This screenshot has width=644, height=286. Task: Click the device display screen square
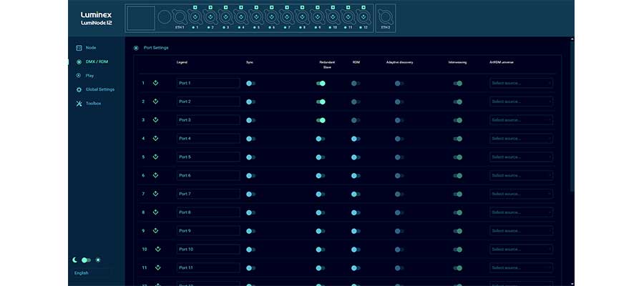[x=141, y=18]
